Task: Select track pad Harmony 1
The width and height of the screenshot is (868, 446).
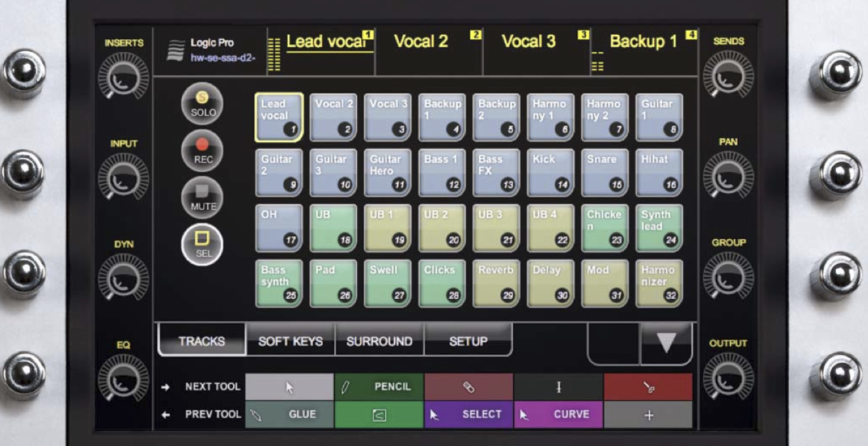Action: click(x=551, y=117)
